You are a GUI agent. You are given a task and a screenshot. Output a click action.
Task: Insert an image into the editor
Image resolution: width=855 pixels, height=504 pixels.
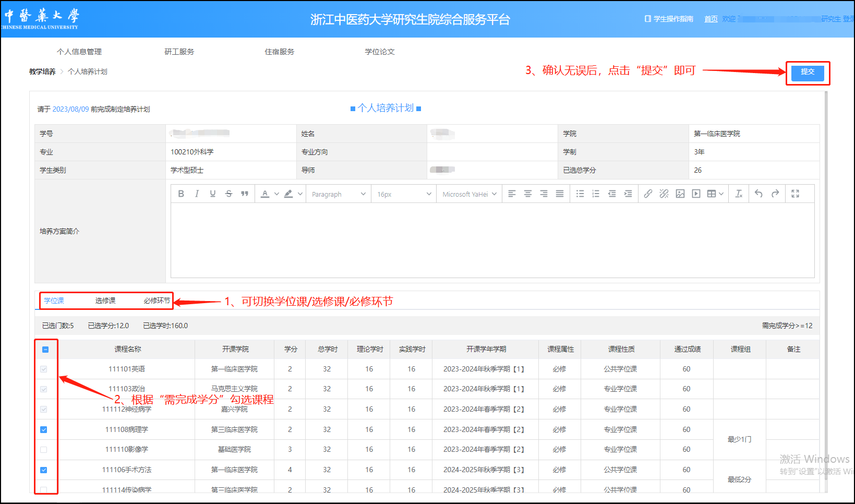680,194
